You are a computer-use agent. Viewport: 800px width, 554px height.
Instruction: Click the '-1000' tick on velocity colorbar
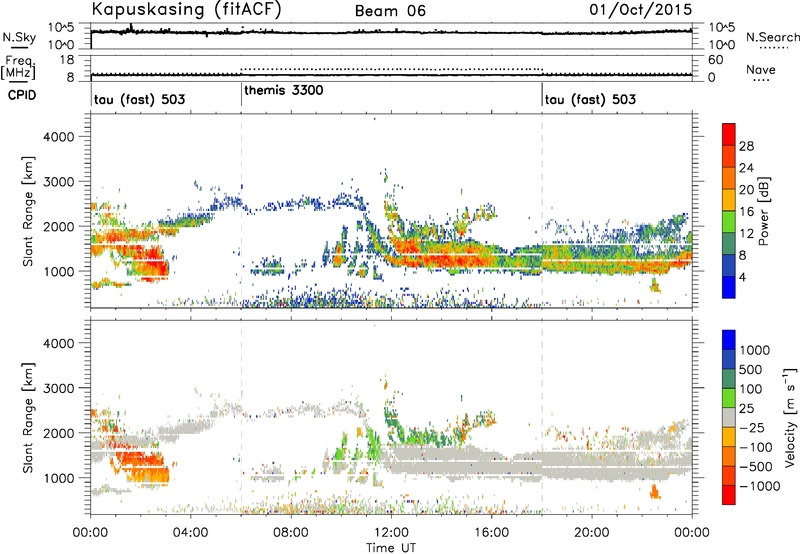(x=759, y=486)
